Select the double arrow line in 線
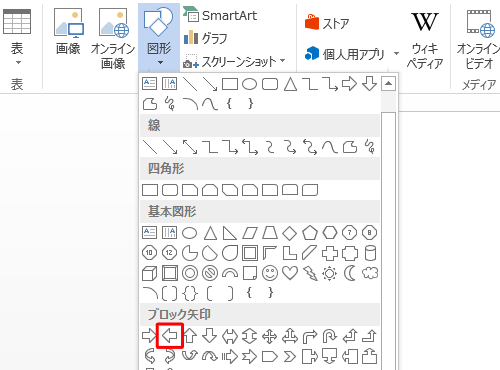 (x=190, y=147)
